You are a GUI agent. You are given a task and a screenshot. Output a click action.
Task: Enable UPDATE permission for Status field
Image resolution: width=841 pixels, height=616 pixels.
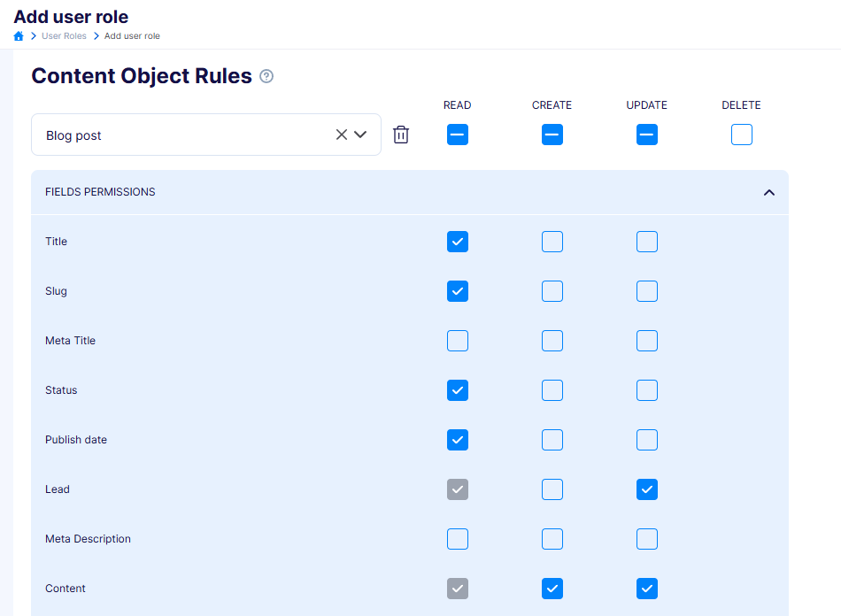tap(647, 390)
